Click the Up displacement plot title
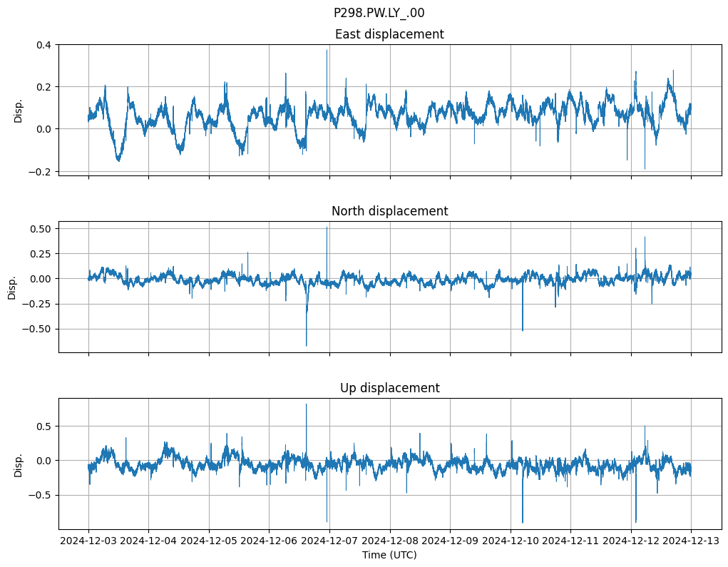This screenshot has width=728, height=567. click(x=389, y=388)
